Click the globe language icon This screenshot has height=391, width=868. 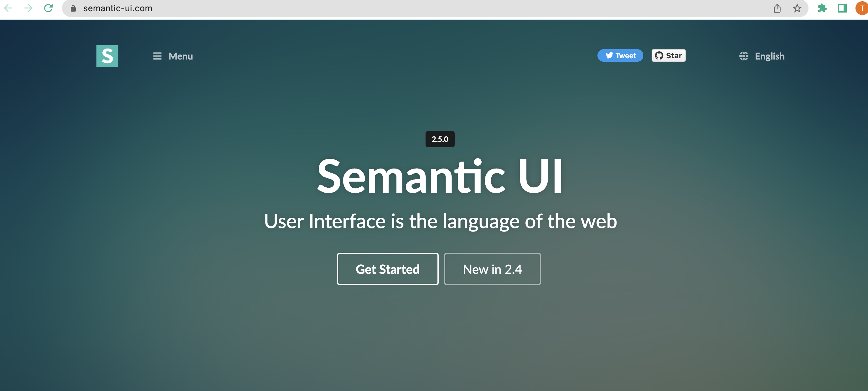pyautogui.click(x=744, y=56)
